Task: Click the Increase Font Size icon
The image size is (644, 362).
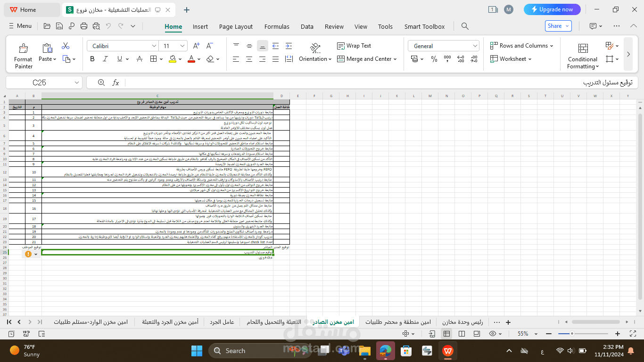Action: (197, 46)
